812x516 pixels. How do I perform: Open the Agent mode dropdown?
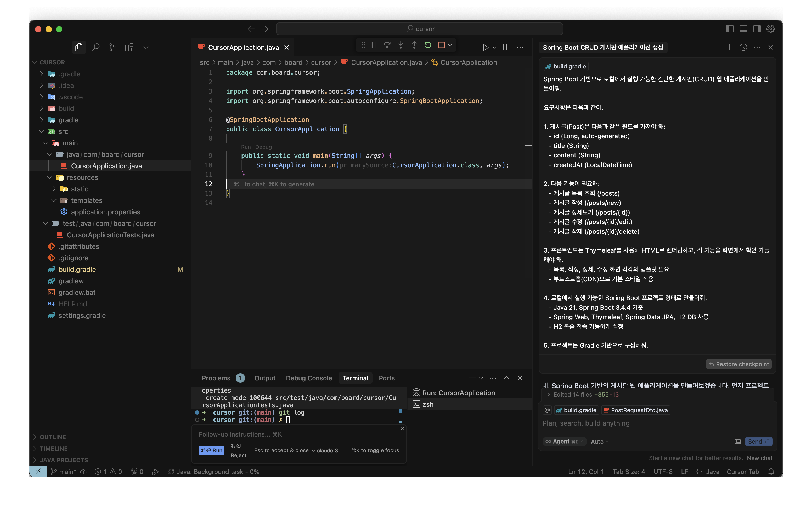click(x=565, y=442)
